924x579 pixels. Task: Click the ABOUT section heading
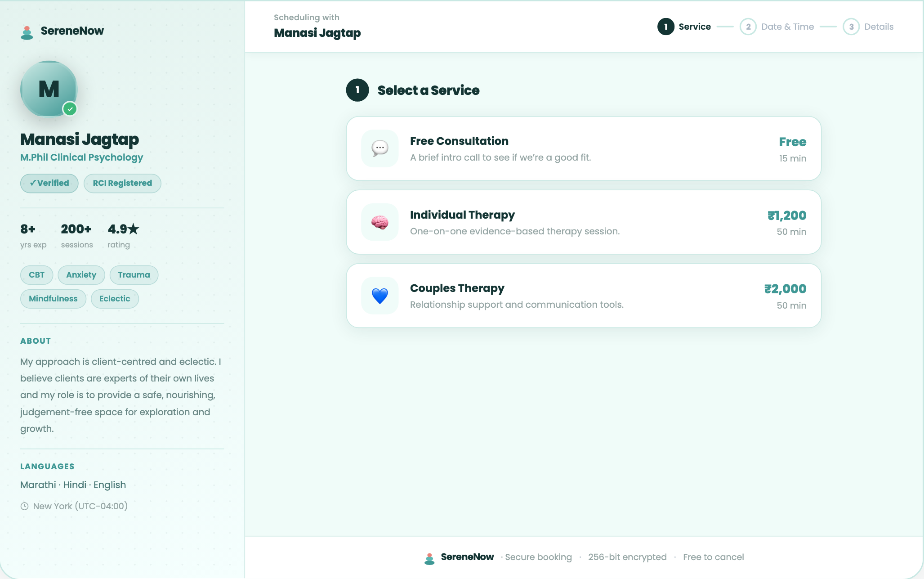pyautogui.click(x=36, y=341)
